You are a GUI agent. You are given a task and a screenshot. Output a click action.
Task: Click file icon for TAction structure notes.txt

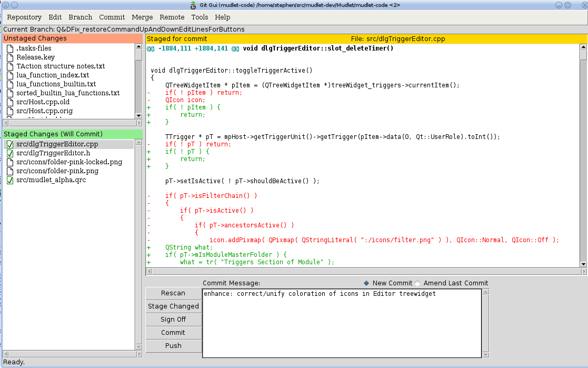[10, 66]
